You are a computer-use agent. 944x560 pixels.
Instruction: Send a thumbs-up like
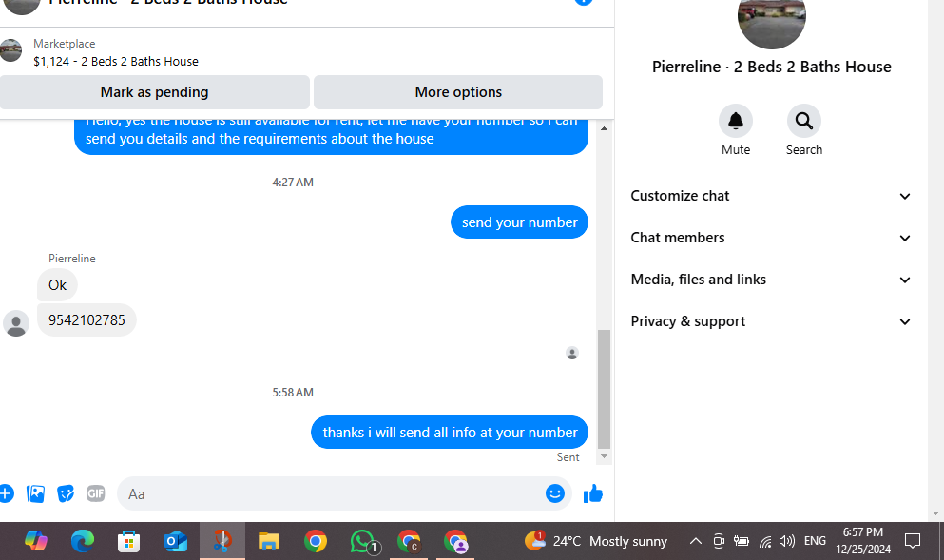coord(593,493)
